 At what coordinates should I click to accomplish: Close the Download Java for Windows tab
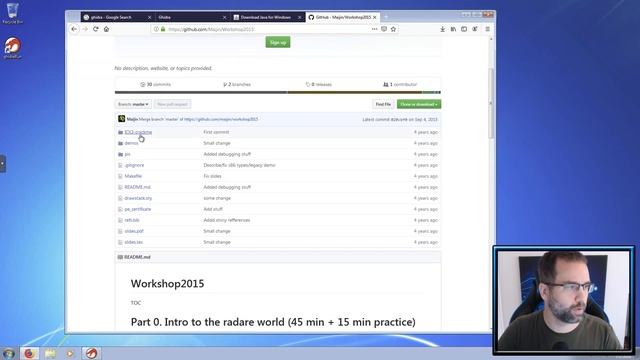click(x=299, y=17)
